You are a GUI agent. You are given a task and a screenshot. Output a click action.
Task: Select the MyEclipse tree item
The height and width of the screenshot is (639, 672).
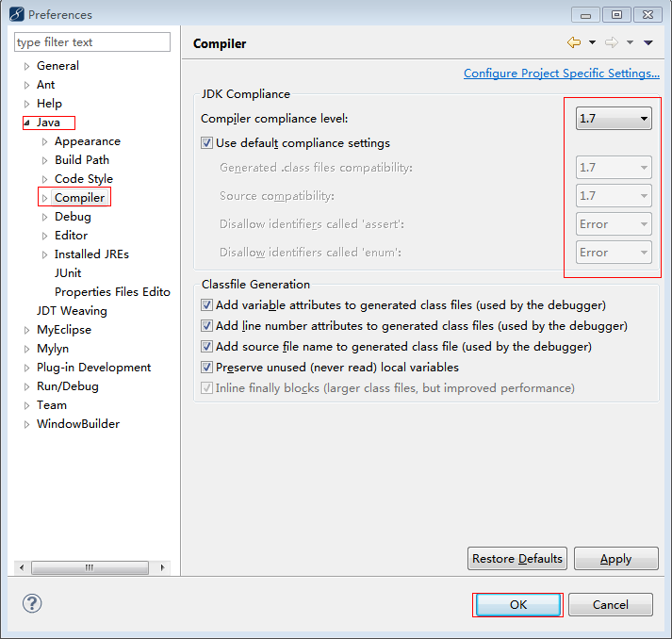(64, 330)
